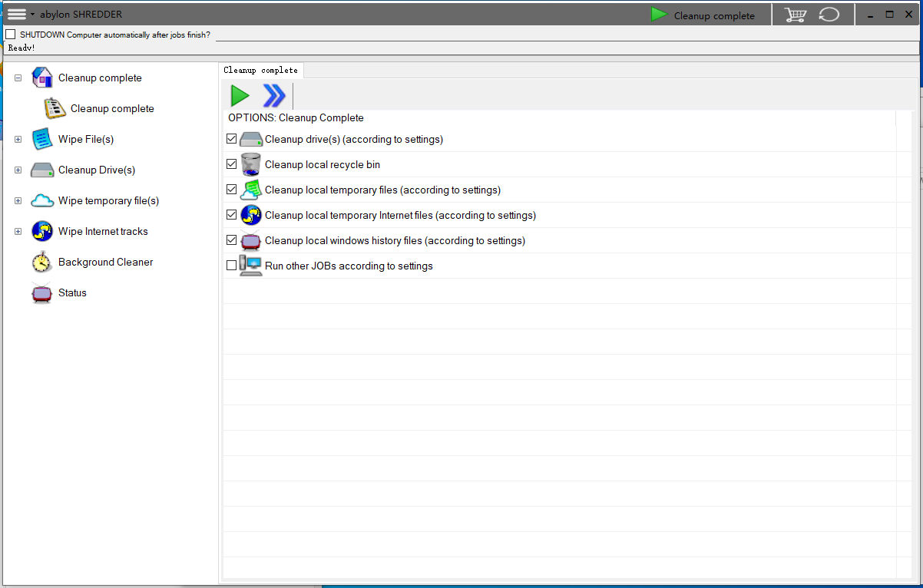Uncheck Cleanup local recycle bin
This screenshot has height=588, width=923.
pos(232,164)
